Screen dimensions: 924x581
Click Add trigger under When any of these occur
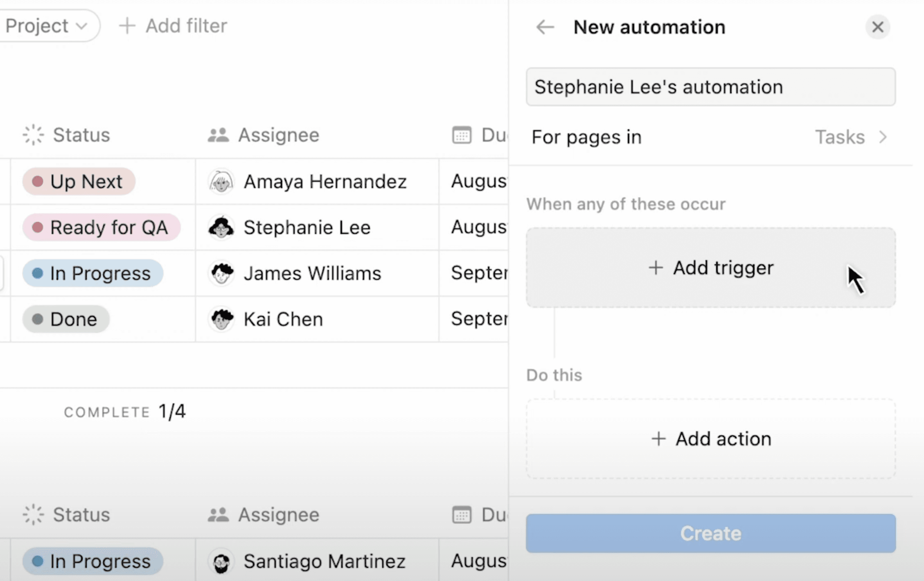point(711,268)
